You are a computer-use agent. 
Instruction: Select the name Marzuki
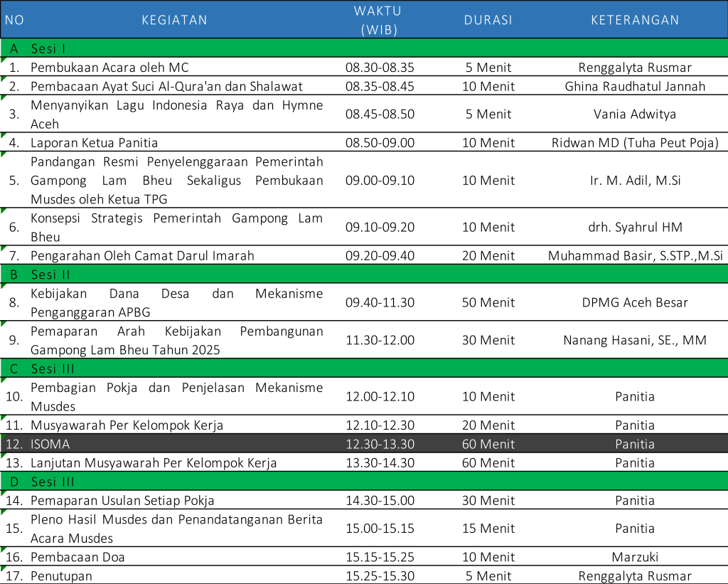point(635,556)
